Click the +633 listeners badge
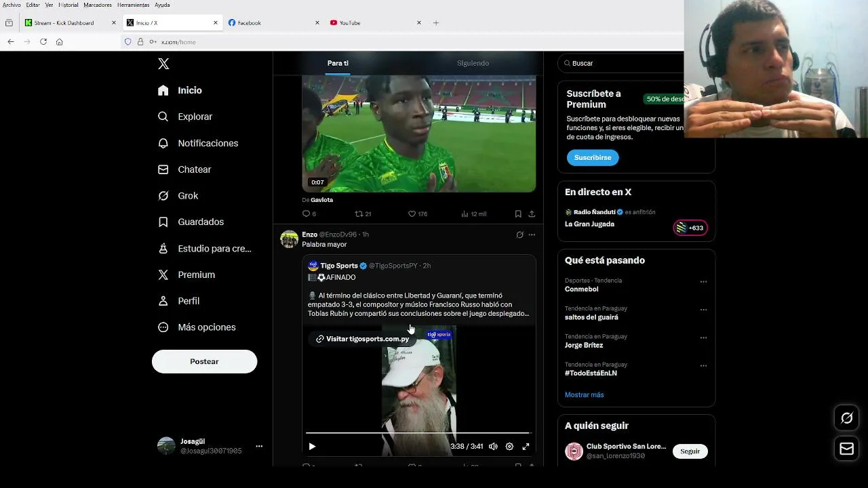Viewport: 868px width, 488px height. pyautogui.click(x=690, y=228)
